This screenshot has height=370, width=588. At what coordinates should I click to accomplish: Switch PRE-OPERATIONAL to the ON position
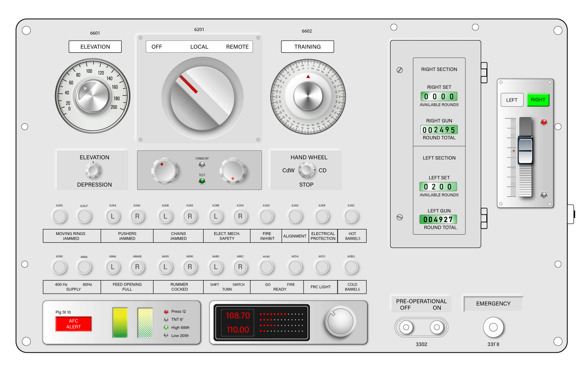pos(437,327)
